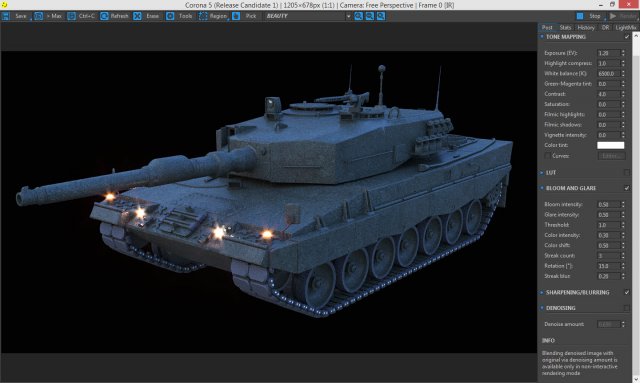The width and height of the screenshot is (640, 383).
Task: Collapse the Bloom and Glare section
Action: click(542, 188)
